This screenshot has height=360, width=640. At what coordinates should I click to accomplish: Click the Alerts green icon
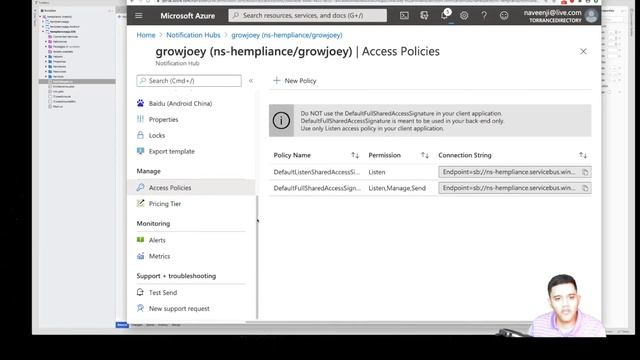(x=140, y=240)
